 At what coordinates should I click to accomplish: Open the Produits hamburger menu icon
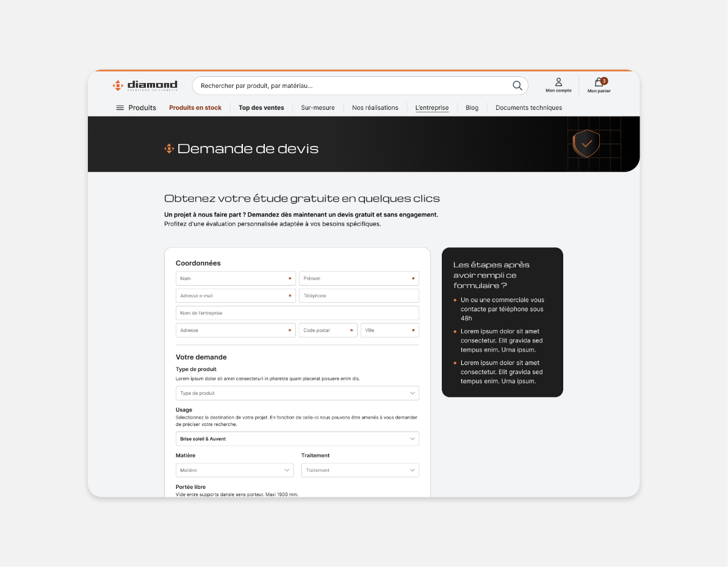tap(120, 108)
